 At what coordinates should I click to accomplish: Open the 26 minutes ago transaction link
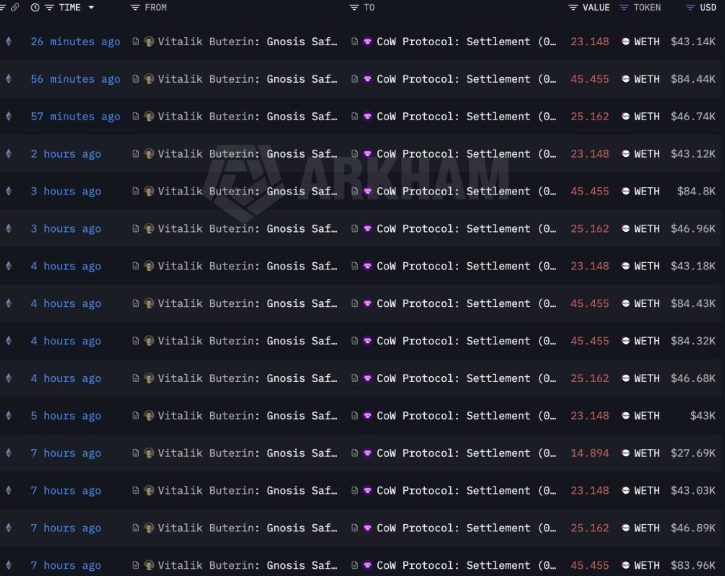pos(75,42)
